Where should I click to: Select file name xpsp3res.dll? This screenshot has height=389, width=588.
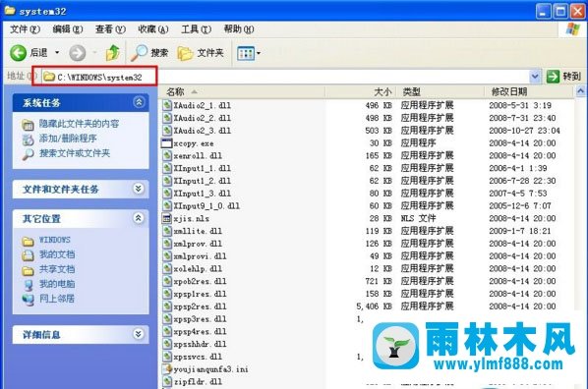click(200, 319)
